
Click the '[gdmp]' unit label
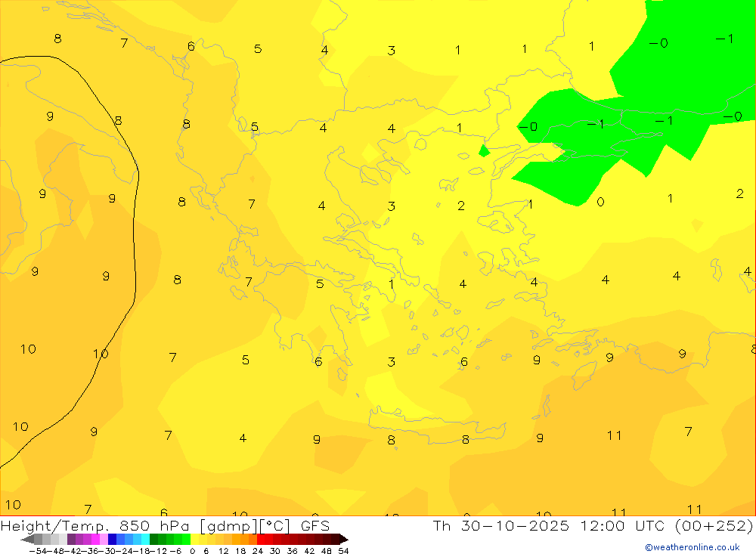point(229,526)
